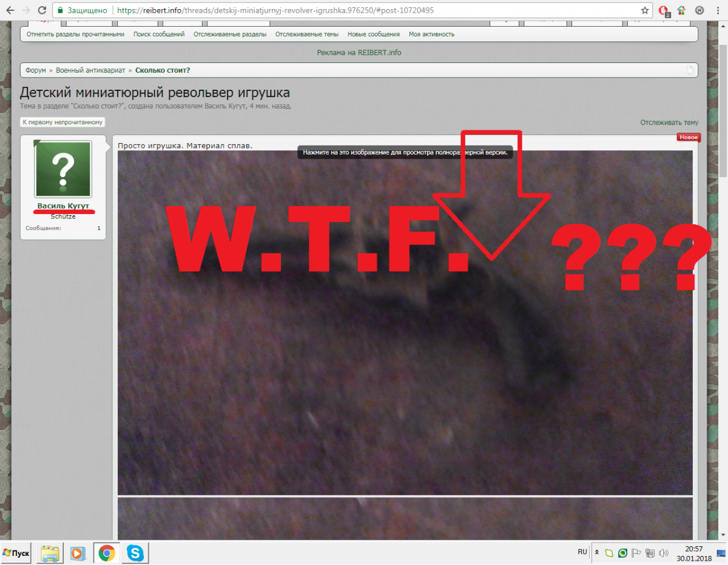Screen dimensions: 728x565
Task: Click thread title 'Детский миниатюрный револьвер игрушка'
Action: [x=155, y=93]
